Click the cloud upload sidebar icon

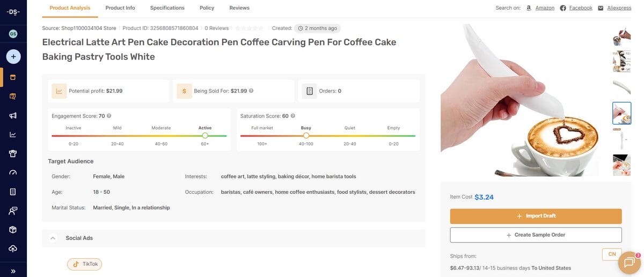pos(13,249)
